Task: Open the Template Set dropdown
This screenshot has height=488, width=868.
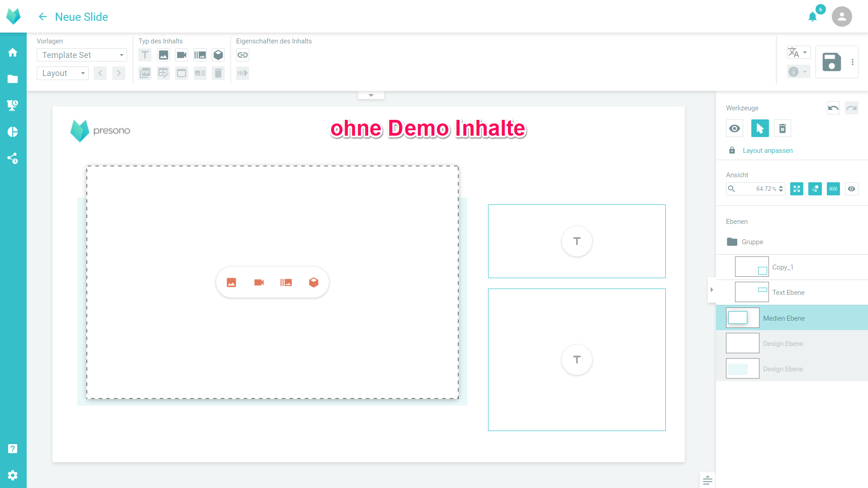Action: 81,55
